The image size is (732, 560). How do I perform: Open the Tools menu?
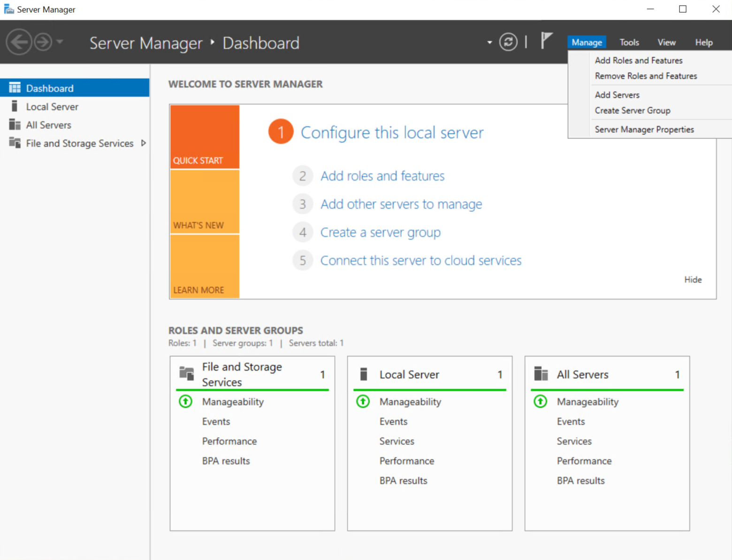629,42
